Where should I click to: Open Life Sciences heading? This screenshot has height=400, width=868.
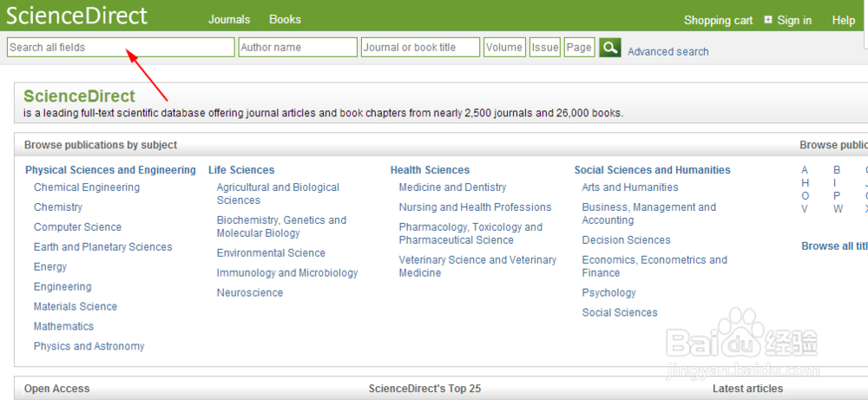click(241, 170)
